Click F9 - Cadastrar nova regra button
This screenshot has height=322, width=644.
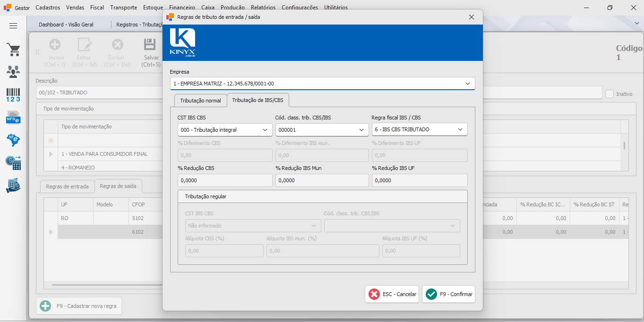79,306
